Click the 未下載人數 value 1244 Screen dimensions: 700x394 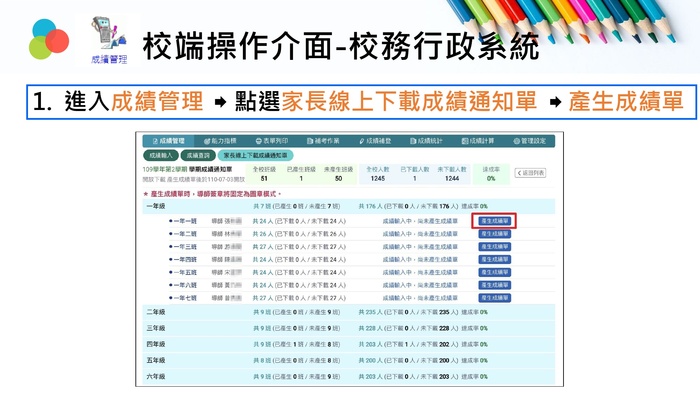click(452, 178)
